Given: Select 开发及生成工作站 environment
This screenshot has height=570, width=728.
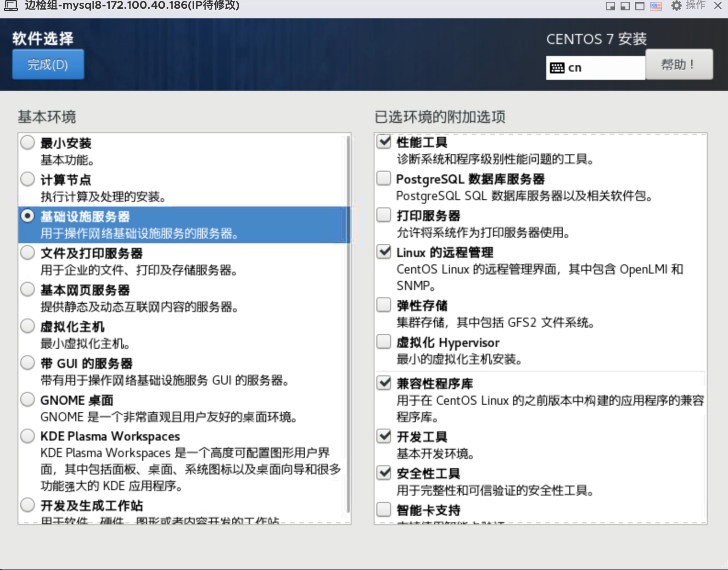Looking at the screenshot, I should pyautogui.click(x=28, y=505).
